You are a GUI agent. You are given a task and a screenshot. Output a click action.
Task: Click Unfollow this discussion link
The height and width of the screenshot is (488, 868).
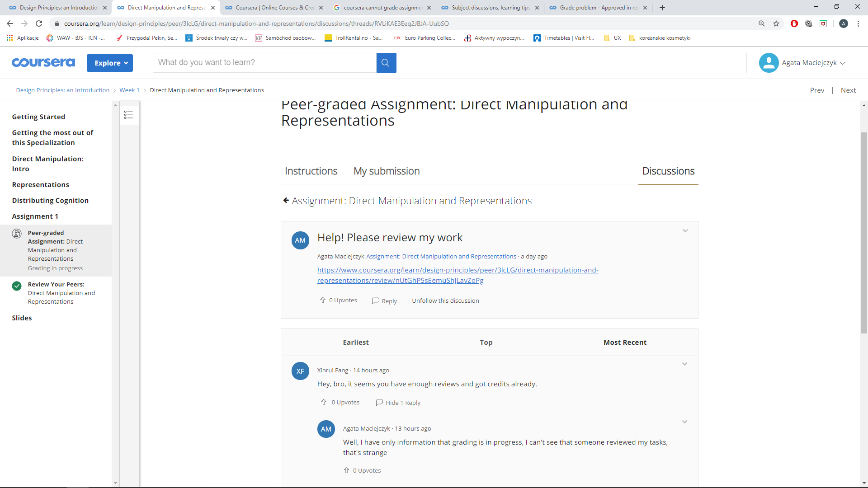click(x=445, y=300)
